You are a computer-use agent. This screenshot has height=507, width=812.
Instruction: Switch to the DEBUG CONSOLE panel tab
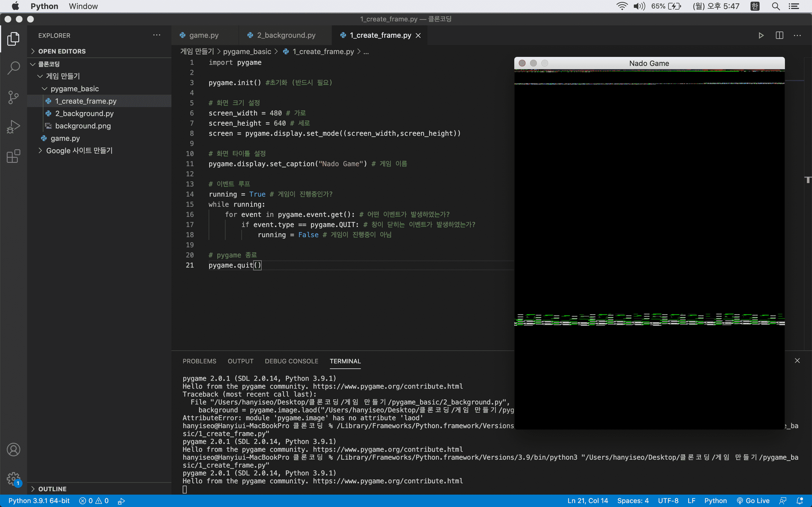291,361
